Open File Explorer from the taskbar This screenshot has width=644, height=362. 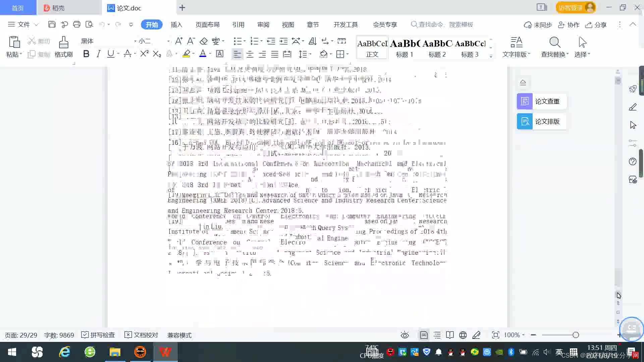coord(115,352)
